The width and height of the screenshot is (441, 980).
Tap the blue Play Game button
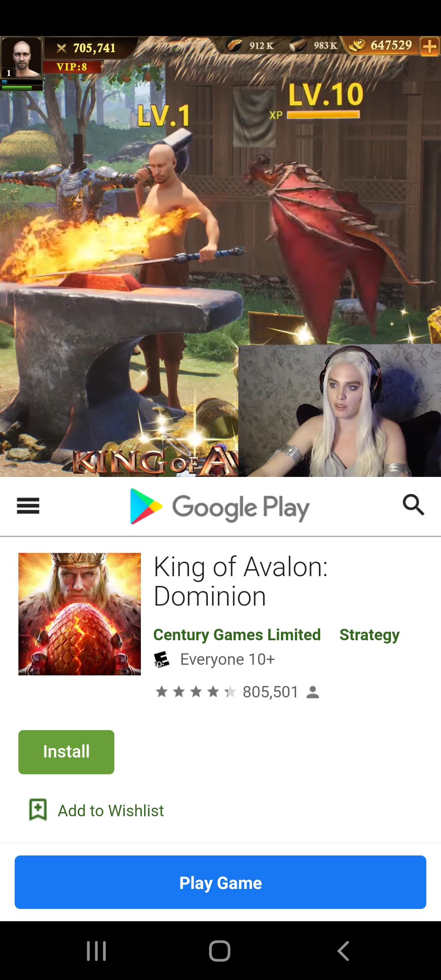pyautogui.click(x=220, y=882)
